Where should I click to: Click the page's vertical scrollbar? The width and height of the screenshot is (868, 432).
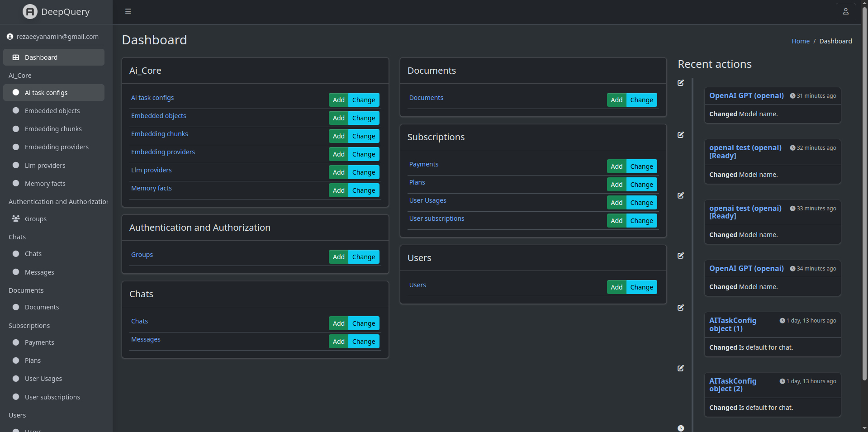click(864, 195)
